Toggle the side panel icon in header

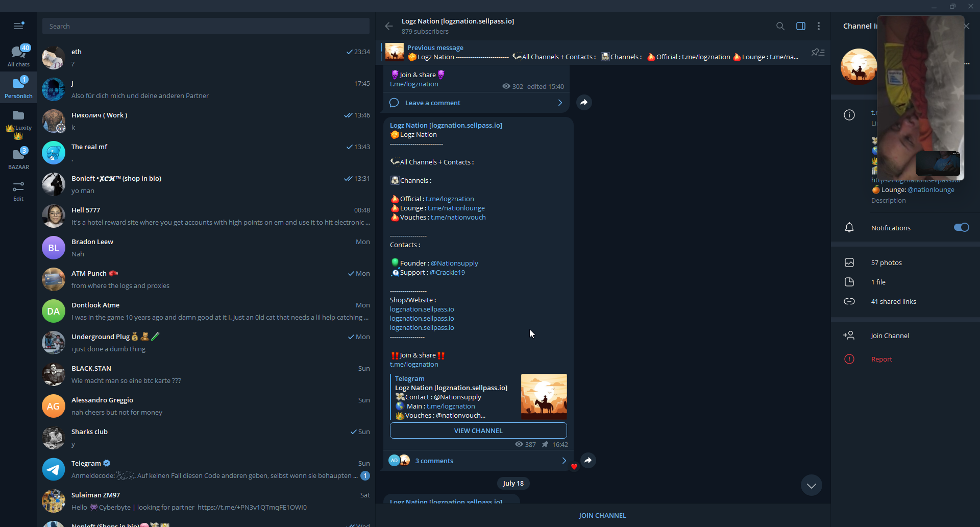[x=800, y=26]
